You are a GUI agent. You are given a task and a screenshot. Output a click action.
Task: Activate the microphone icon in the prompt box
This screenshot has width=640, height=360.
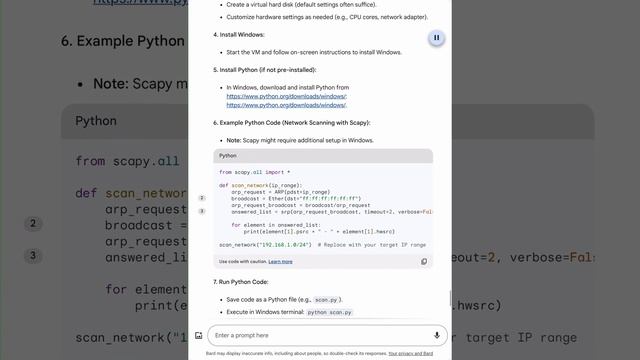coord(437,336)
